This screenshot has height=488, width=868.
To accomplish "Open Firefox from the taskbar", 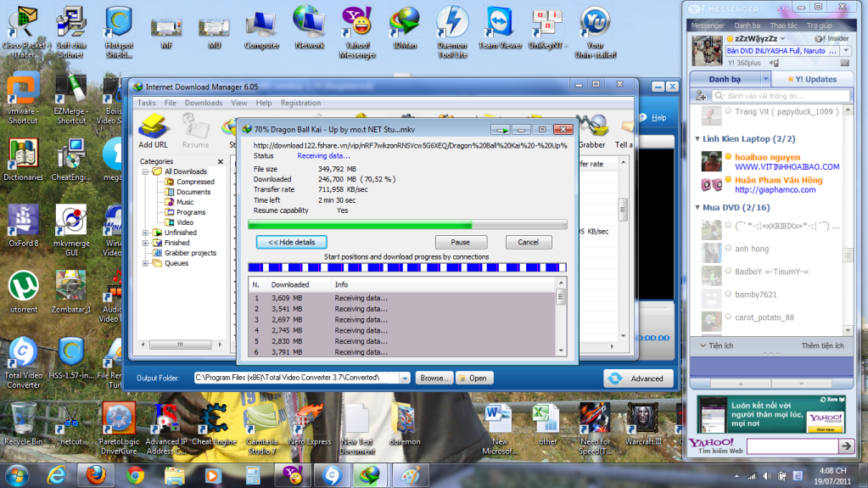I will (x=93, y=474).
